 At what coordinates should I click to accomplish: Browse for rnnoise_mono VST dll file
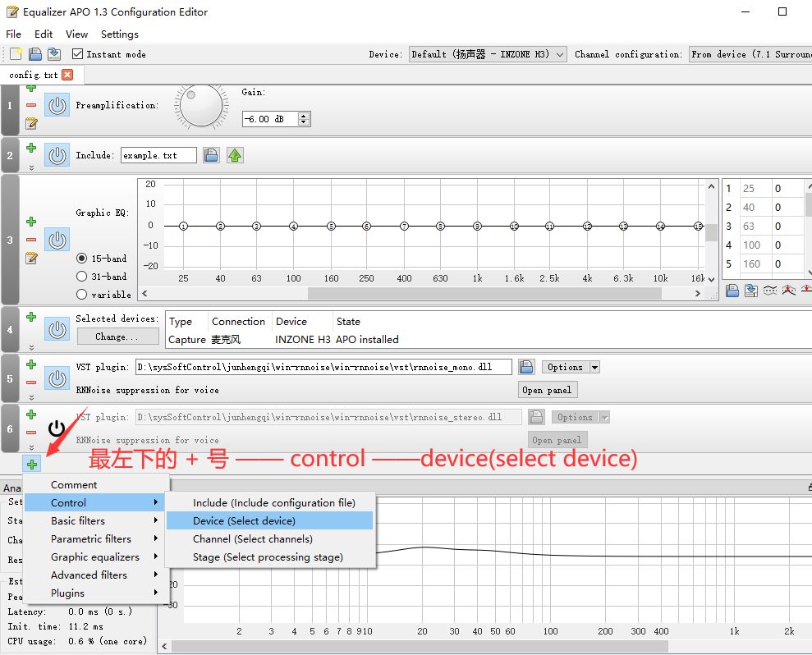click(526, 367)
